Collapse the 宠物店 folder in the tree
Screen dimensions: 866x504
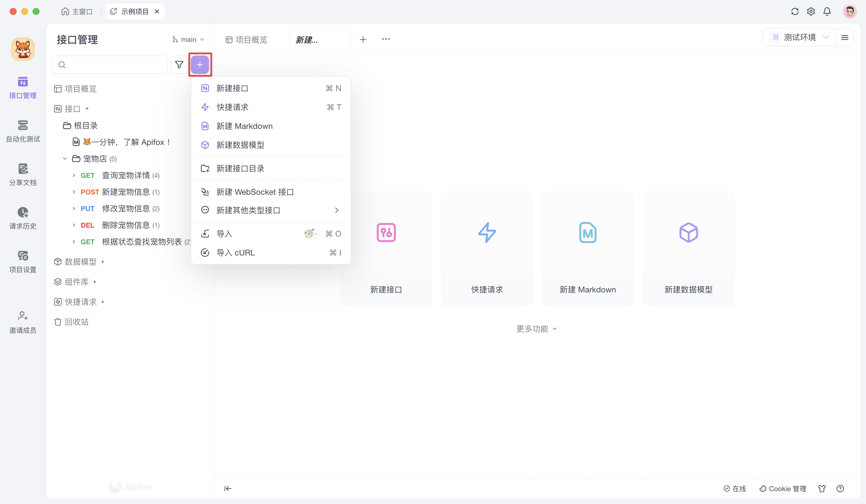[65, 159]
